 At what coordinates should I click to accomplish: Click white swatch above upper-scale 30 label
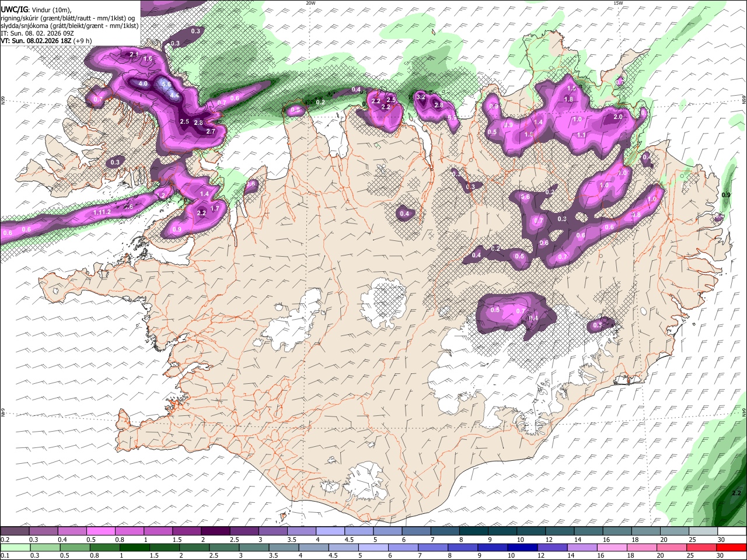coord(732,531)
